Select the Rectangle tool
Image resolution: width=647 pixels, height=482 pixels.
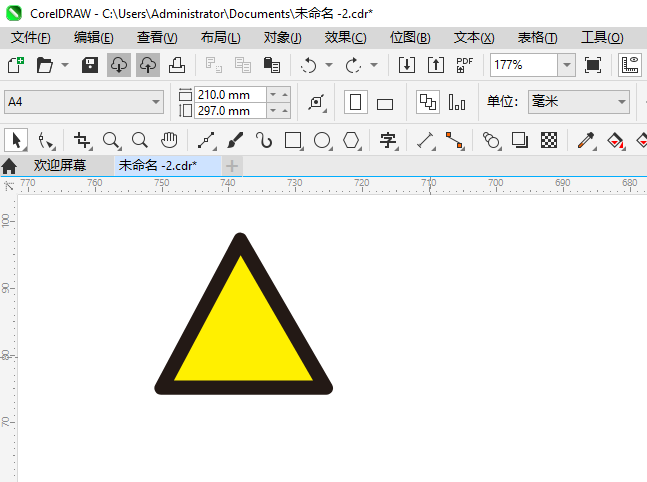293,140
